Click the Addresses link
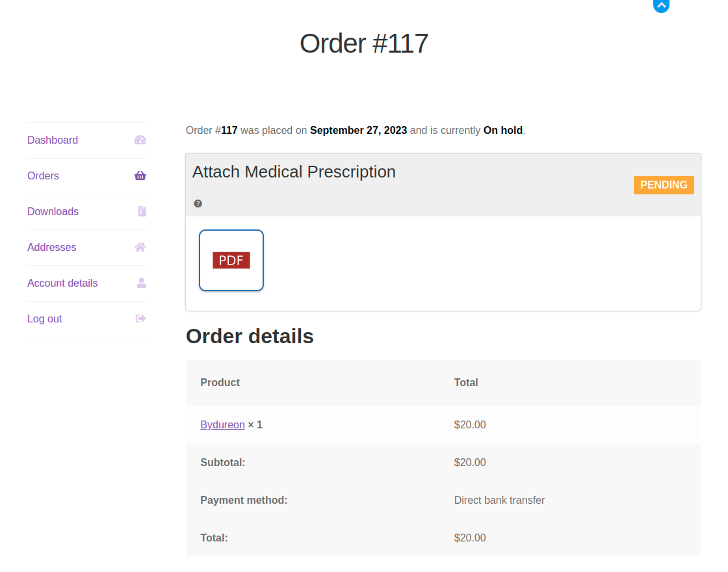The height and width of the screenshot is (572, 728). point(51,247)
